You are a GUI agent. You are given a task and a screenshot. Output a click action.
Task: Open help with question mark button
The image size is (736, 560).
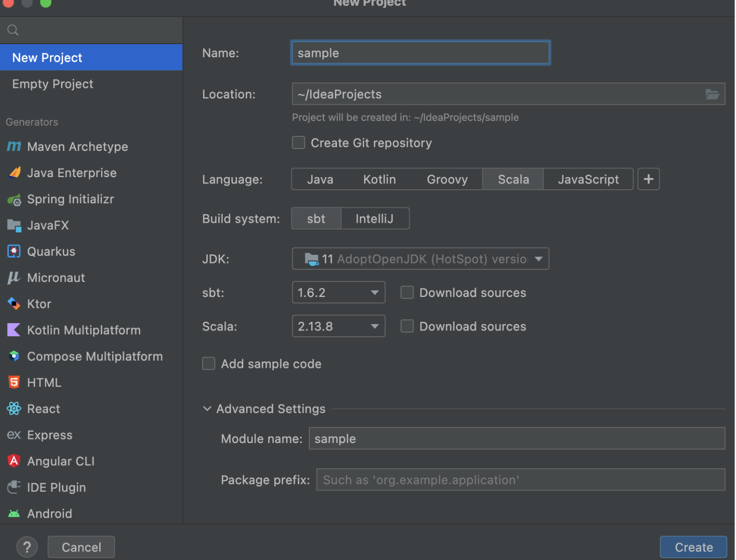(x=27, y=547)
